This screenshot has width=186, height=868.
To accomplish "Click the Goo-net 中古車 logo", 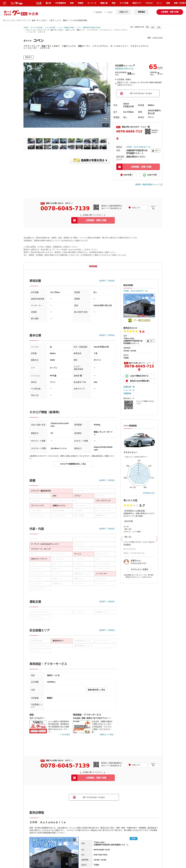I will (21, 13).
